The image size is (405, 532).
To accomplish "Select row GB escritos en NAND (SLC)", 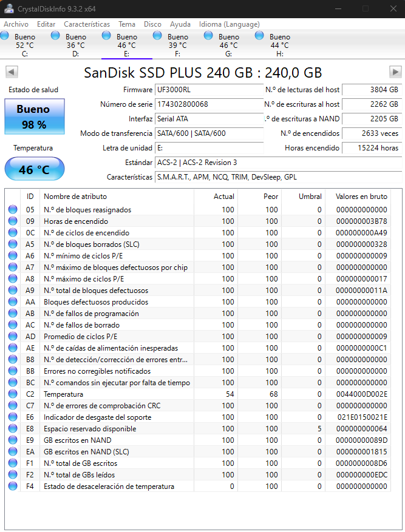I will pos(198,451).
